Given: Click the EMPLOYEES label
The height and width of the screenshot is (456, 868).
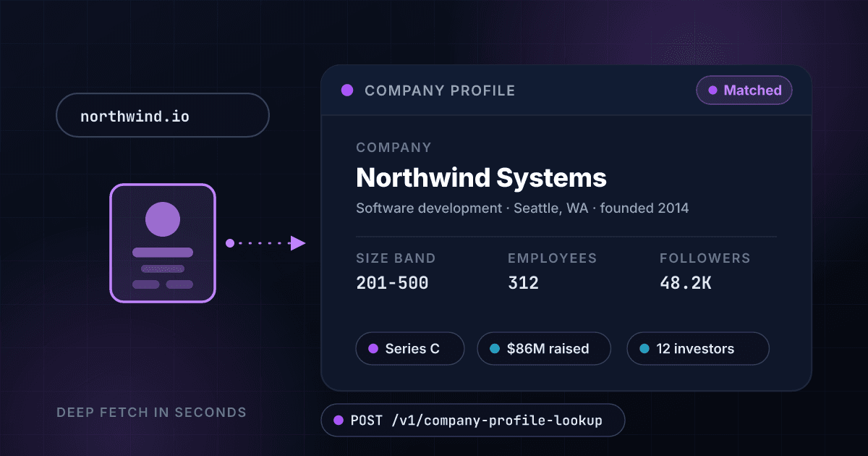Looking at the screenshot, I should coord(552,258).
